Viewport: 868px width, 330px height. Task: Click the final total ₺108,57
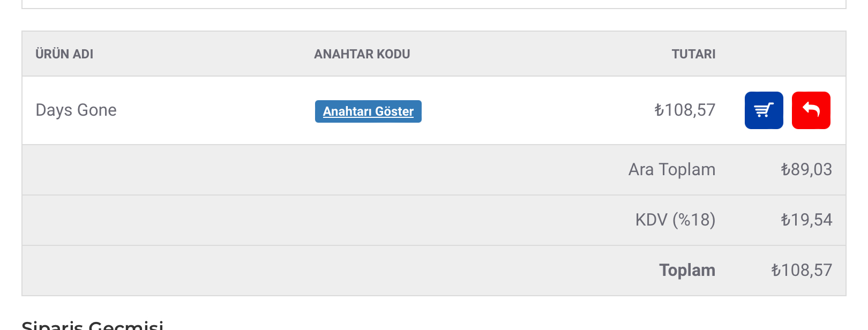(x=801, y=270)
